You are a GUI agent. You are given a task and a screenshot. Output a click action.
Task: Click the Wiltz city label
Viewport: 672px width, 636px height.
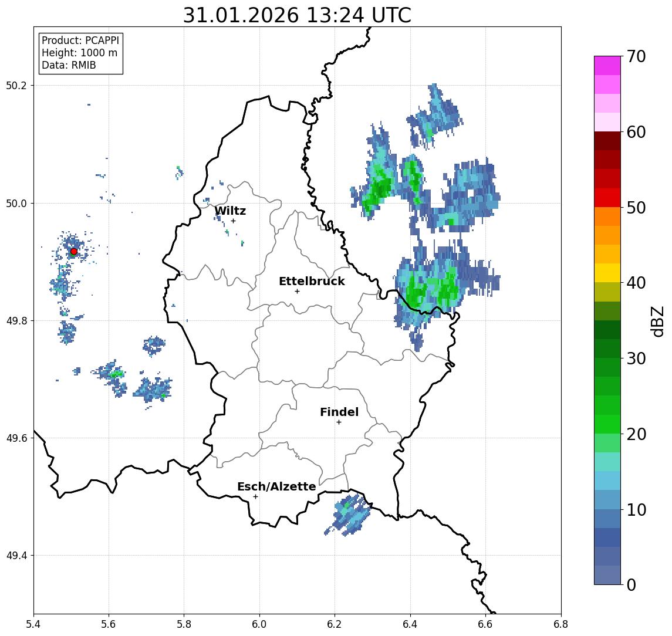(x=230, y=211)
